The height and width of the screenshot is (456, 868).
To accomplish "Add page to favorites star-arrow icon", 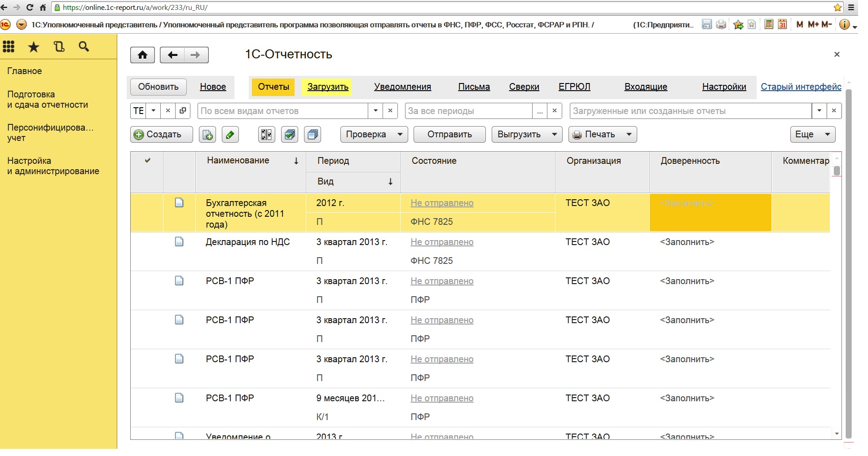I will [738, 24].
